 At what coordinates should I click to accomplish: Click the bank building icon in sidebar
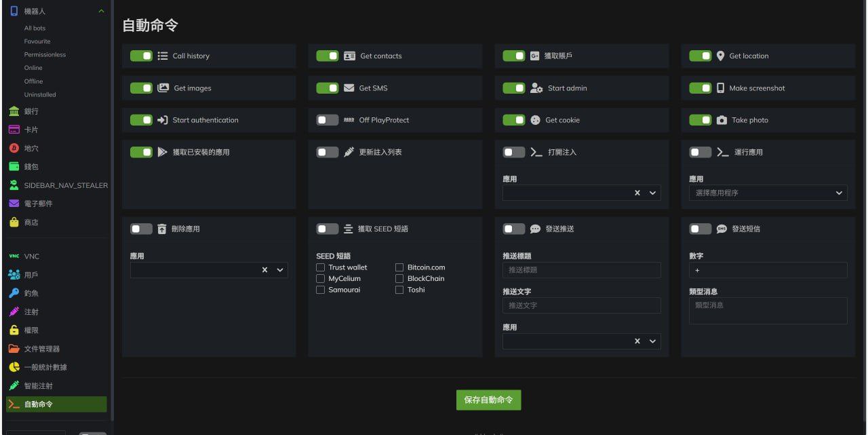(14, 111)
